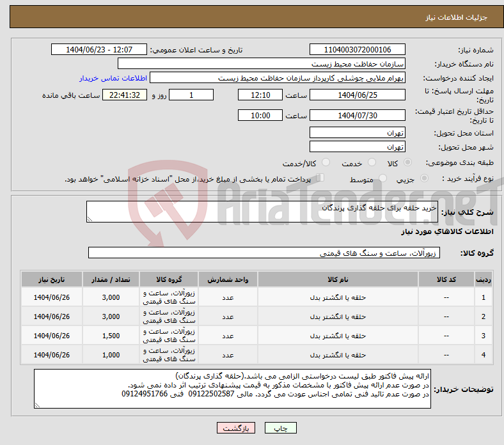Click item name in row 3

(x=338, y=336)
